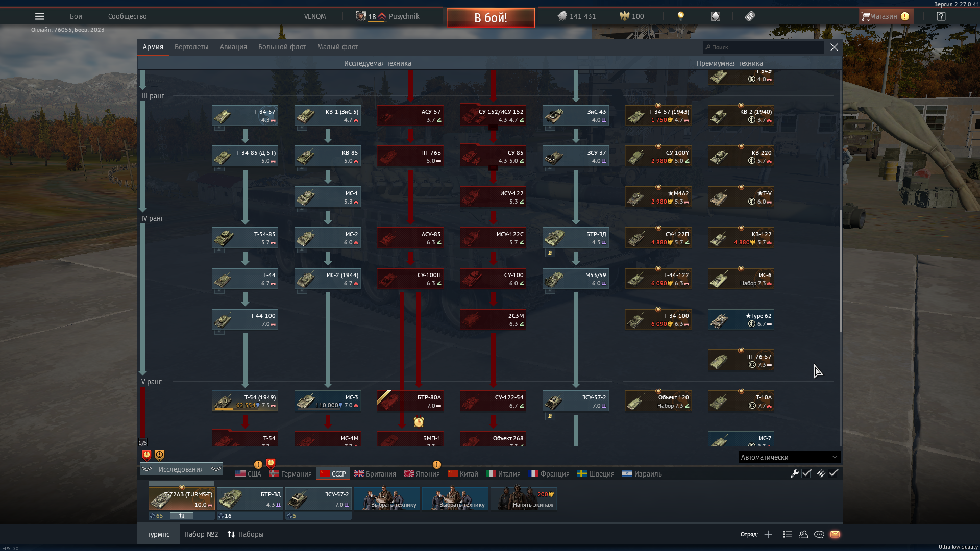
Task: Click the gray warning shield icon
Action: click(x=159, y=455)
